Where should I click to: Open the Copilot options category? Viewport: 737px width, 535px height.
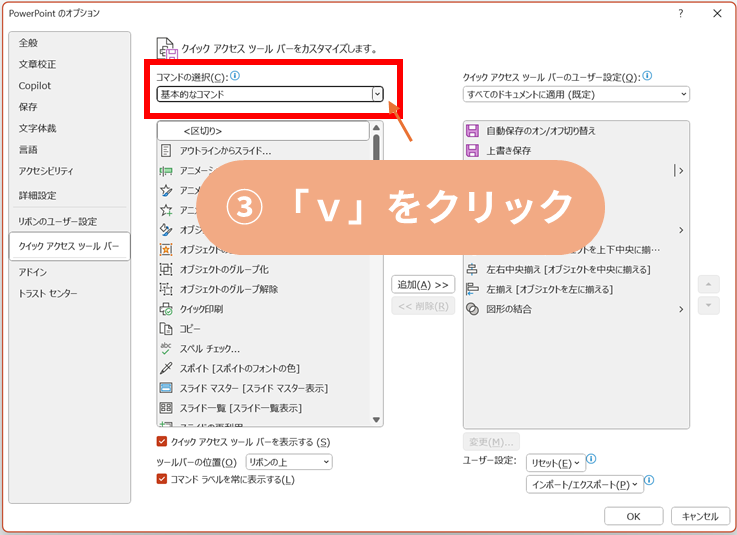click(x=35, y=86)
